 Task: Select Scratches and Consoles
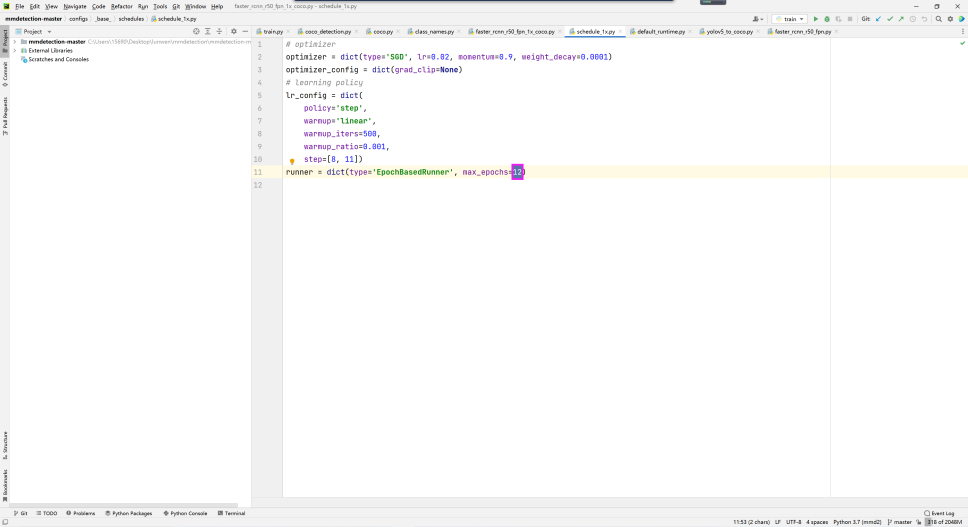(58, 59)
